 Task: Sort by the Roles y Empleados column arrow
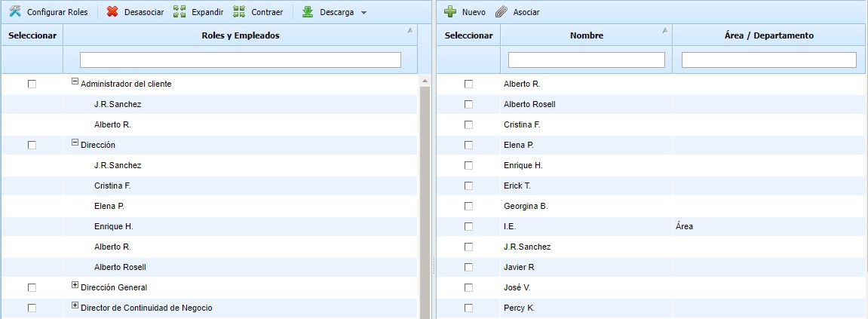[409, 31]
